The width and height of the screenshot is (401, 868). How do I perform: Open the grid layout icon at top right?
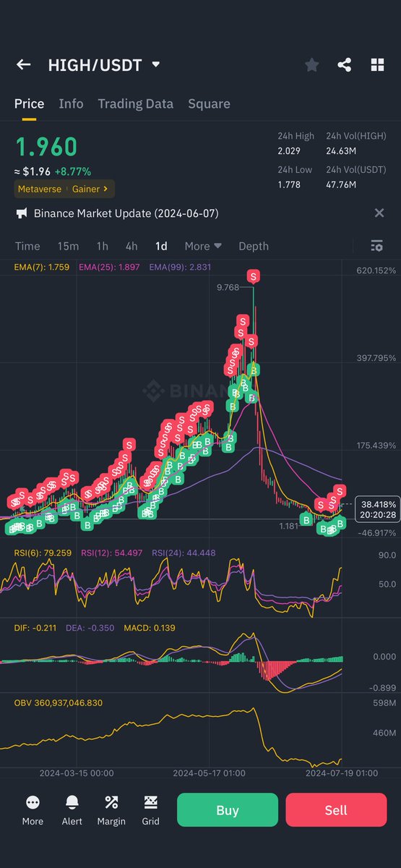[377, 65]
